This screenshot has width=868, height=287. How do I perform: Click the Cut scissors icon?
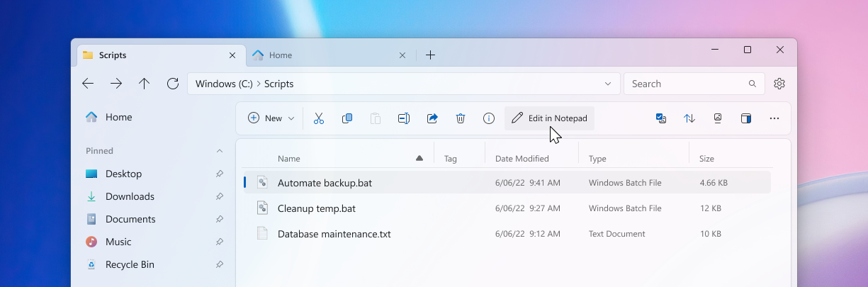point(319,118)
